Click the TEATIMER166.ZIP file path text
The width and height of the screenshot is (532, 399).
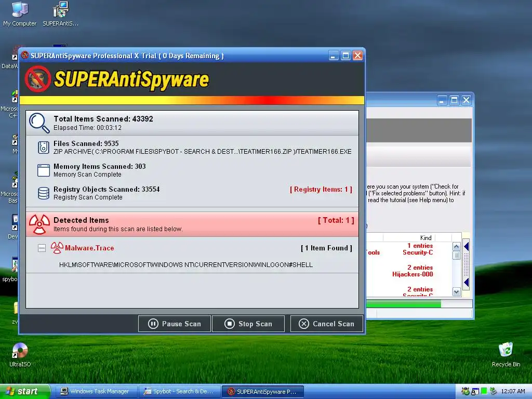pos(203,151)
